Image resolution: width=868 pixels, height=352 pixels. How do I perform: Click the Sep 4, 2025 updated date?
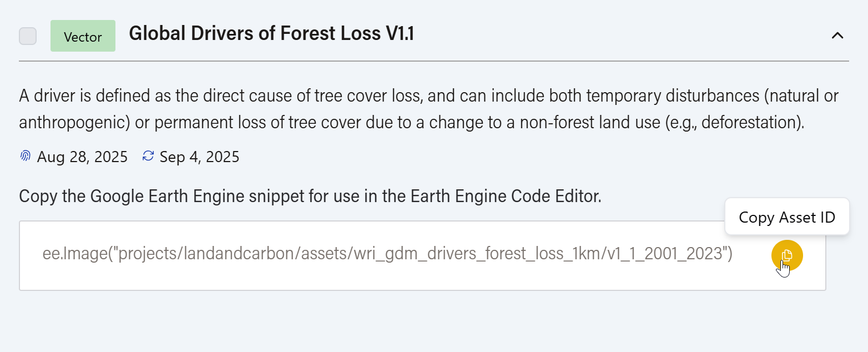tap(199, 157)
